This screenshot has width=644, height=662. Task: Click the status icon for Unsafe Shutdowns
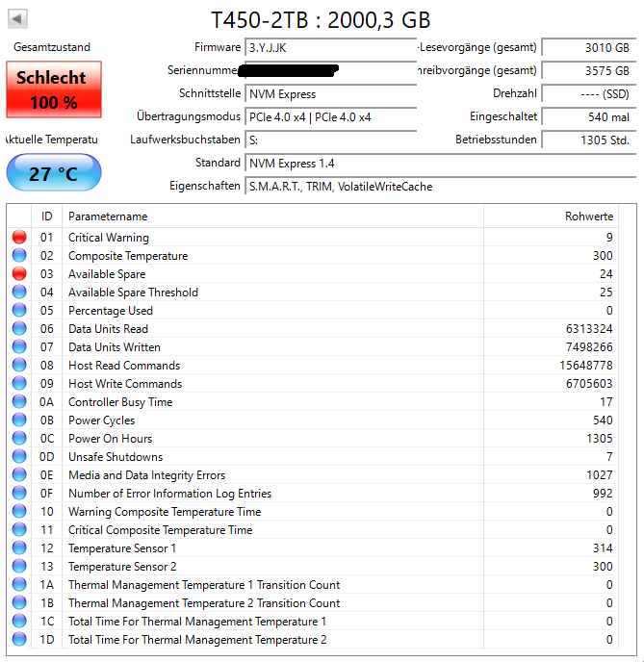19,456
